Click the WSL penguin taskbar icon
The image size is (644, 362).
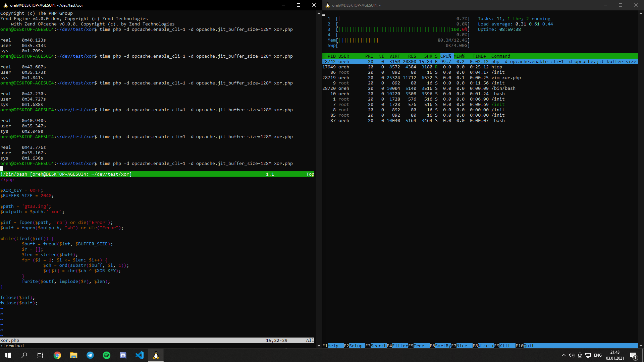point(156,355)
